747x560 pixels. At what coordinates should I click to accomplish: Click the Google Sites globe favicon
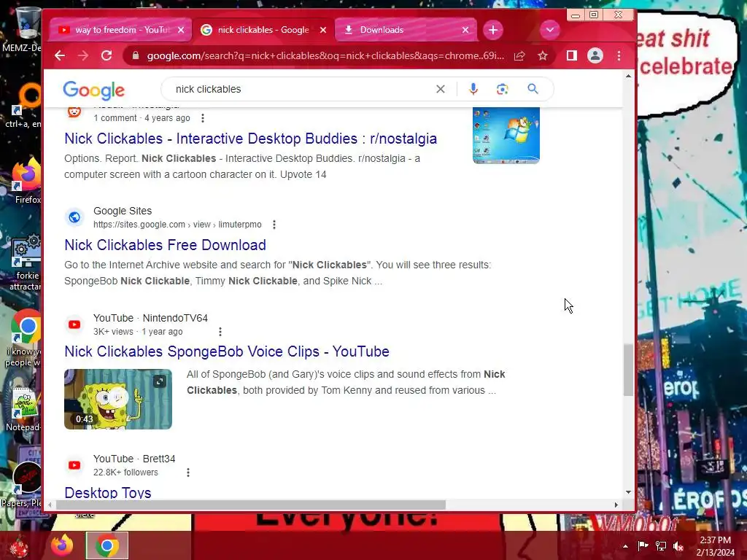pos(74,217)
